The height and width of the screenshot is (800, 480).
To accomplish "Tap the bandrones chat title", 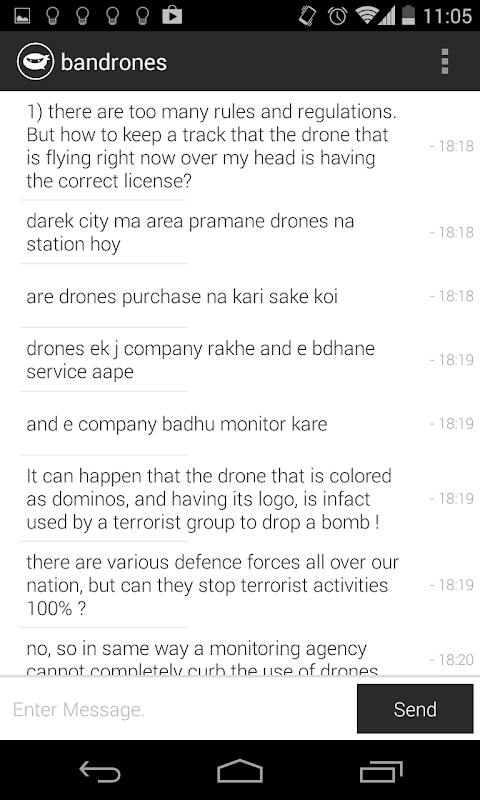I will click(x=114, y=62).
